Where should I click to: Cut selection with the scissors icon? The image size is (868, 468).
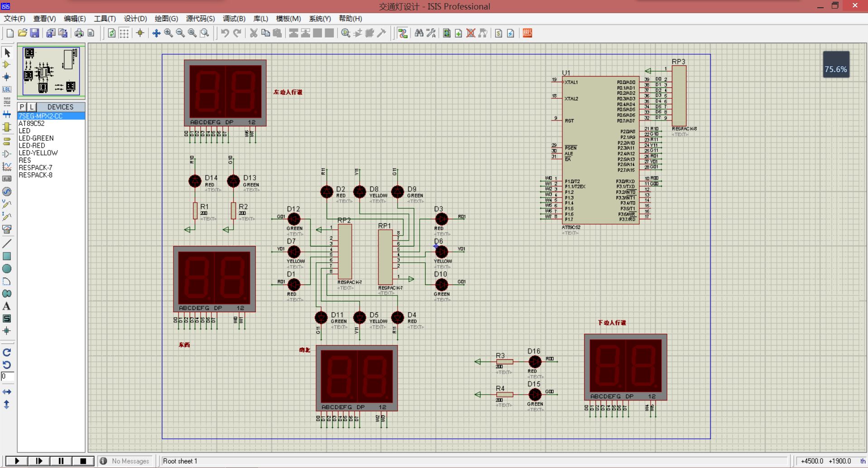pos(254,33)
